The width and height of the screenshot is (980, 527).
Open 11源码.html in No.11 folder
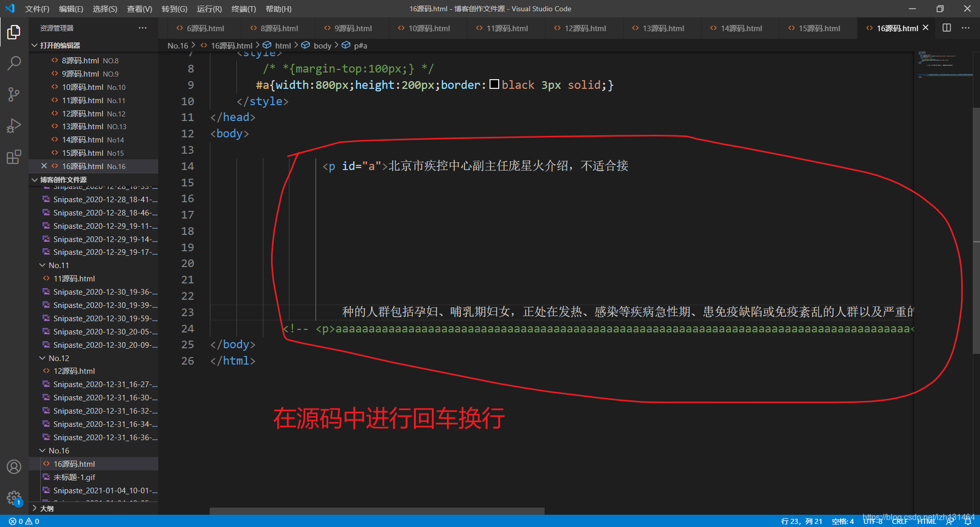tap(94, 279)
